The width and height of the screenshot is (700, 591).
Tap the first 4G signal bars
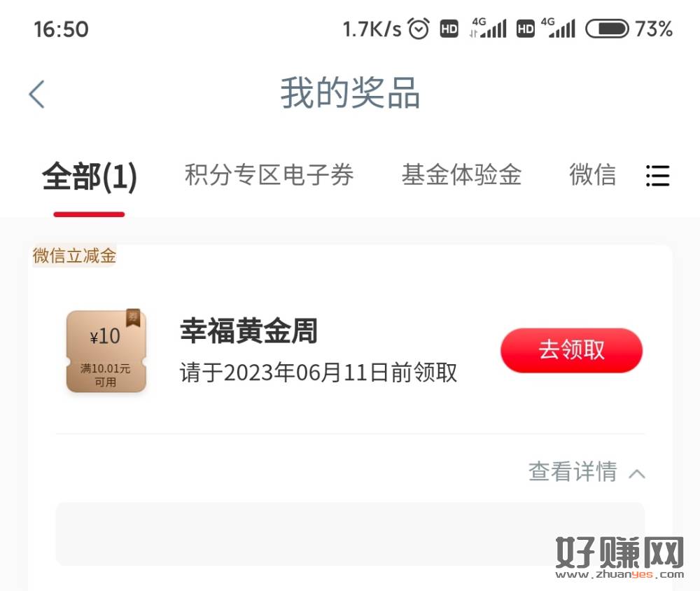489,28
